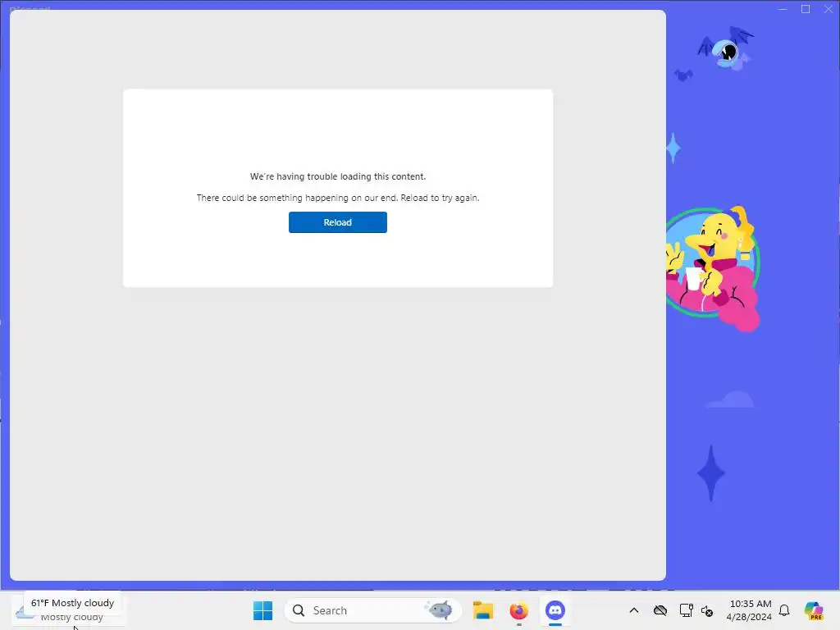Click the trouble loading content message
The height and width of the screenshot is (630, 840).
point(337,176)
